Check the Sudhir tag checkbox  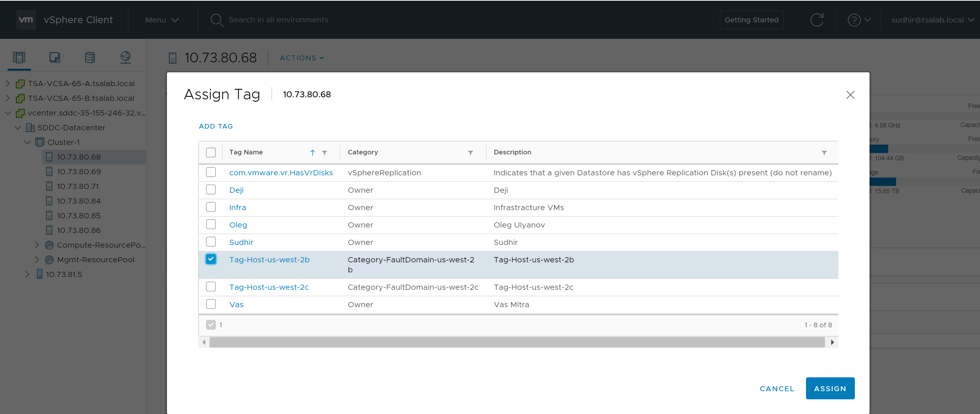point(211,242)
